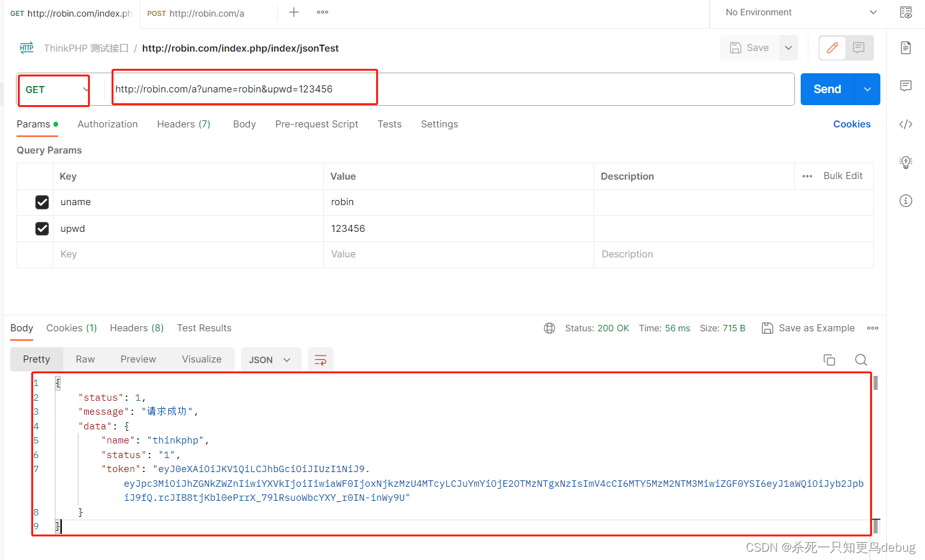
Task: Copy the response body
Action: pos(829,360)
